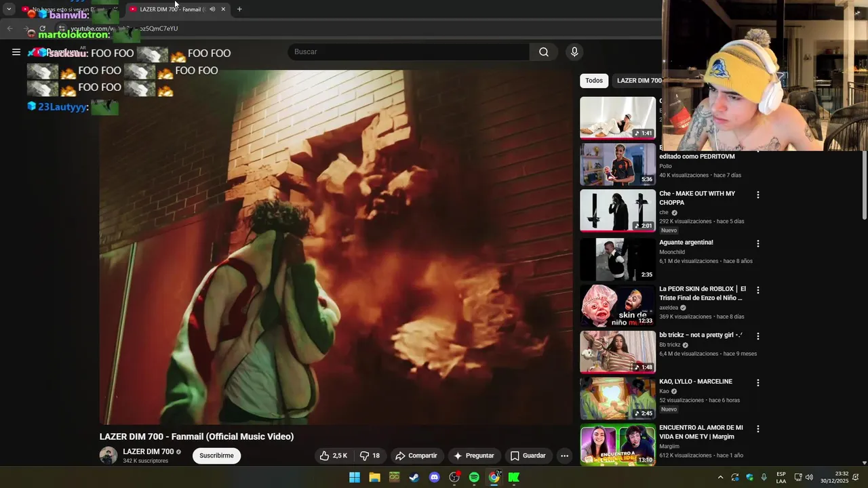Switch the ESP LAA input language indicator
The height and width of the screenshot is (488, 868).
(x=781, y=477)
